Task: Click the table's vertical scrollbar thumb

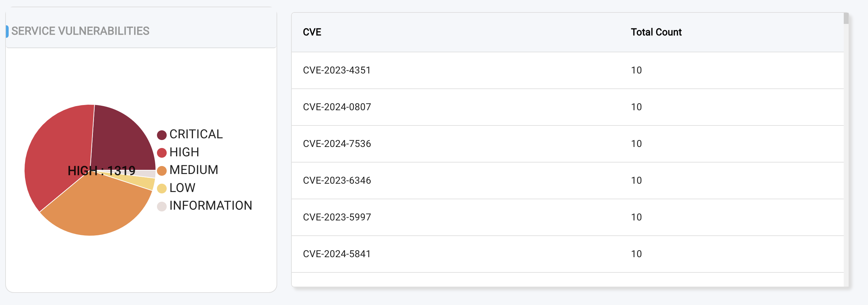Action: coord(846,18)
